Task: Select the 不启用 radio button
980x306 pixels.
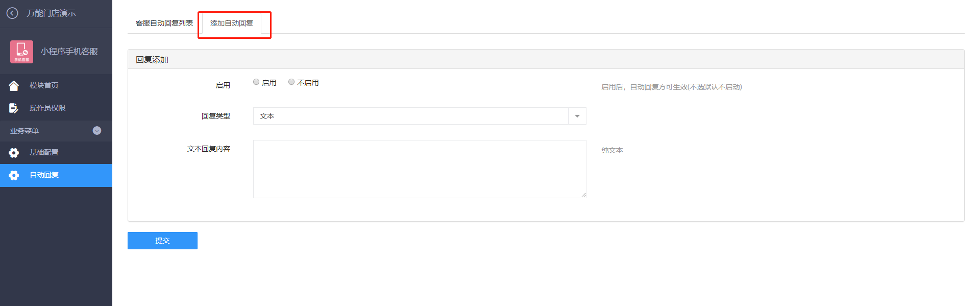Action: coord(291,82)
